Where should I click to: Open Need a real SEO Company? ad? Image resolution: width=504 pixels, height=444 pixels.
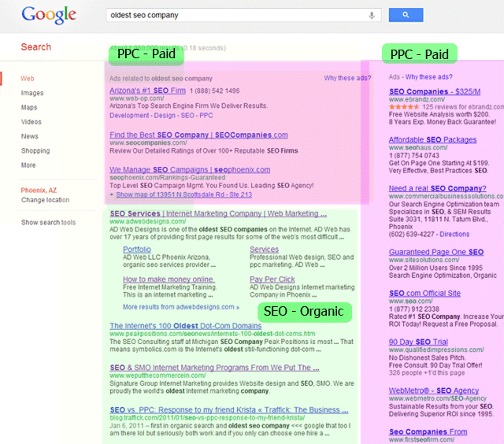tap(438, 188)
